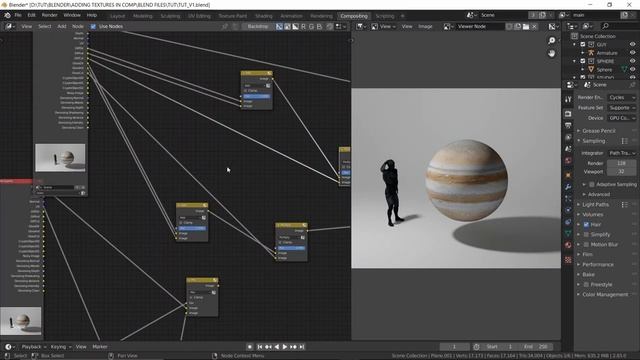
Task: Open the Integrator Path Tracing dropdown
Action: (x=622, y=153)
